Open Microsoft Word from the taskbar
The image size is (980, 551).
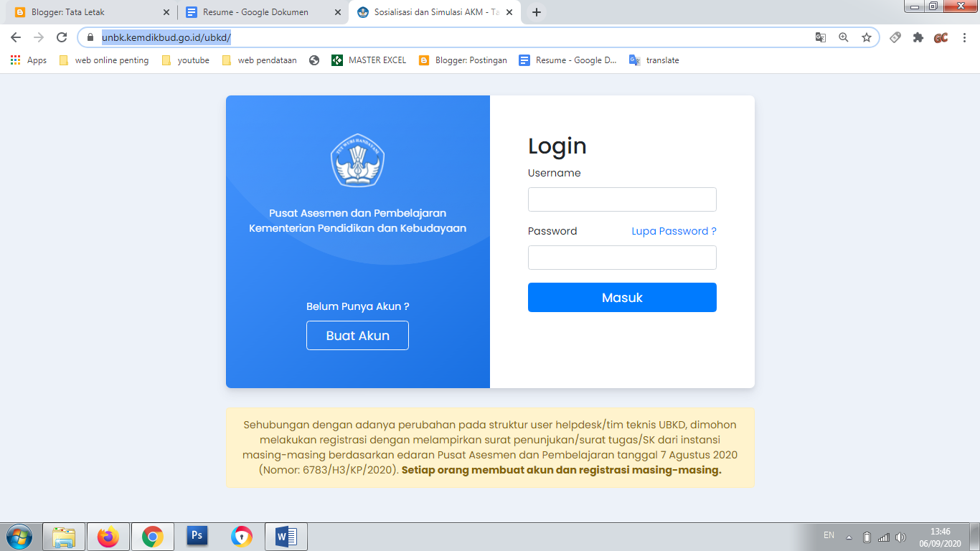pyautogui.click(x=286, y=536)
